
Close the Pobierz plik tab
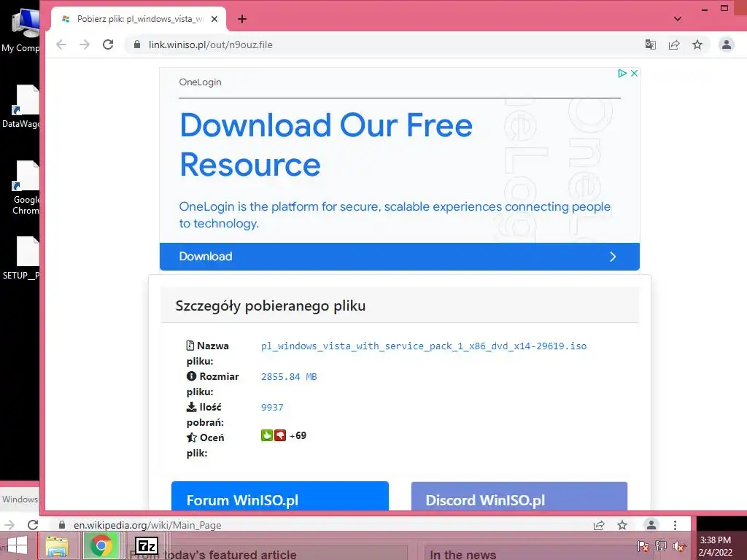pyautogui.click(x=214, y=19)
